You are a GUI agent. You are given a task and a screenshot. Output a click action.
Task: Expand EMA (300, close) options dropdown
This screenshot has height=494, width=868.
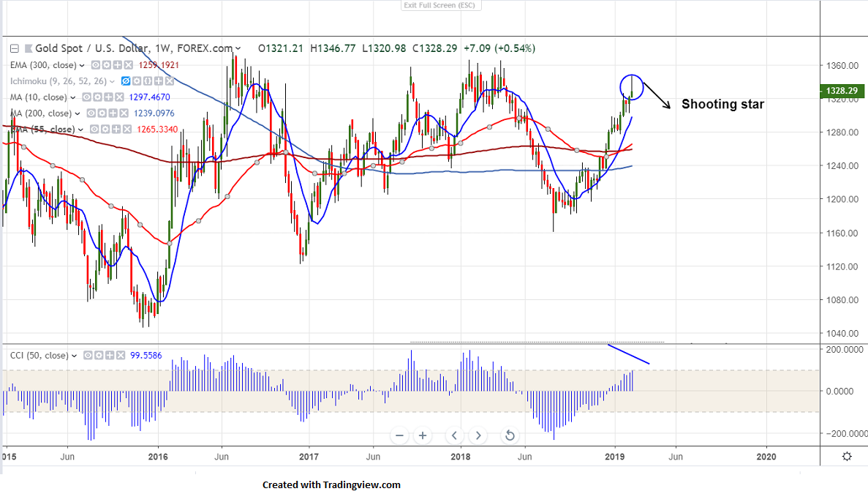[x=82, y=65]
